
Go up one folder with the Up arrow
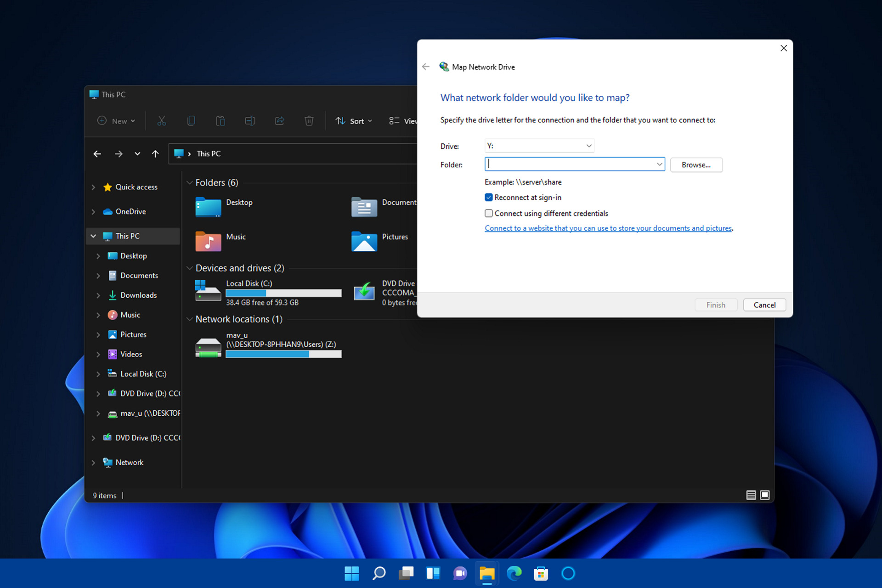coord(155,154)
